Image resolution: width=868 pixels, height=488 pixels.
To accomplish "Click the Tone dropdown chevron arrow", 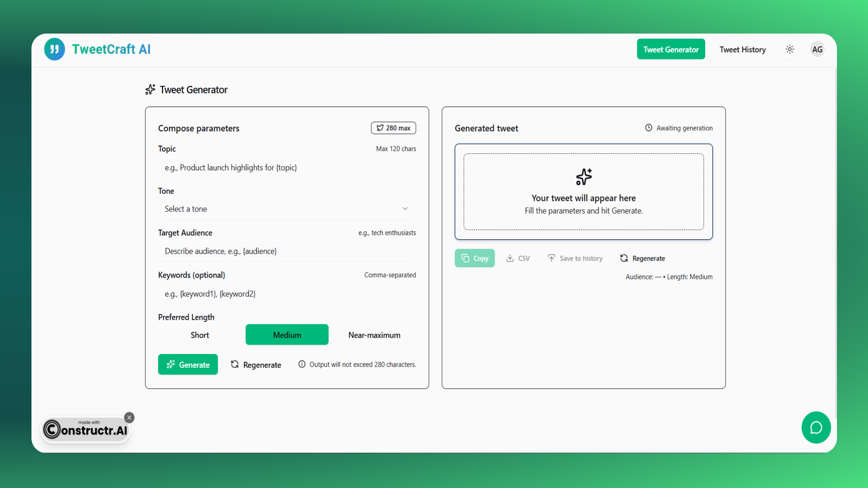I will (405, 209).
